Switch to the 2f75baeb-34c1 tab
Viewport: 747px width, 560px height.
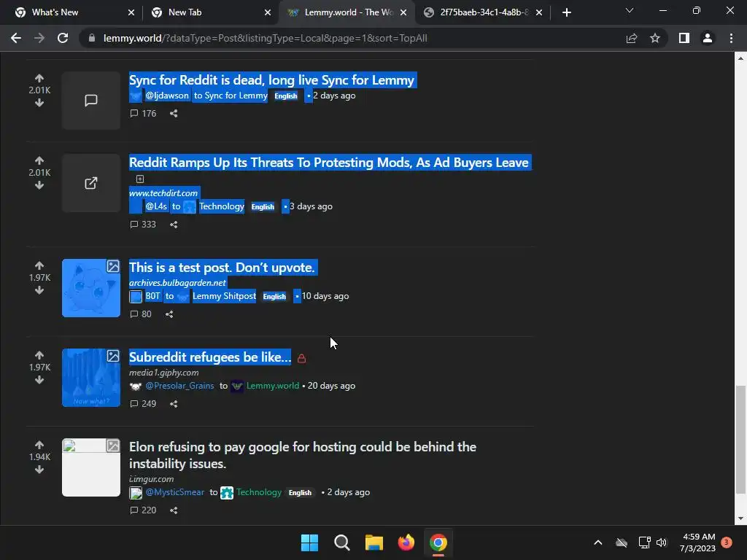(x=484, y=12)
